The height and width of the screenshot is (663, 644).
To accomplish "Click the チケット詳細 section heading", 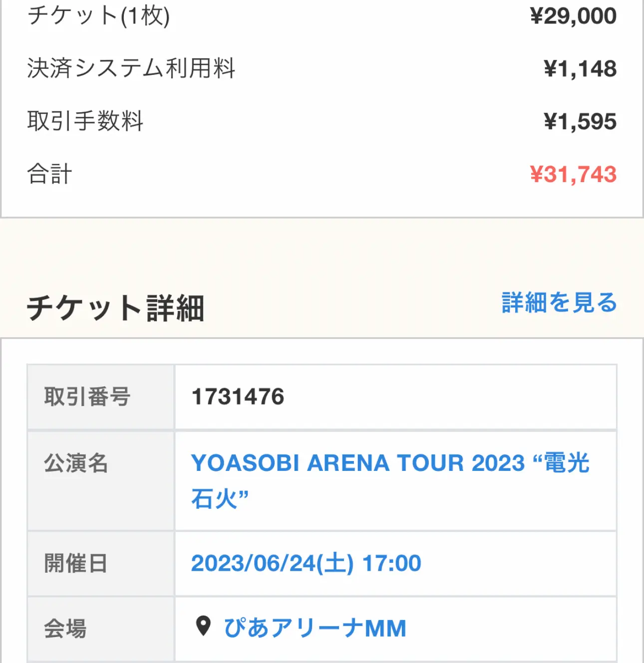I will tap(115, 308).
